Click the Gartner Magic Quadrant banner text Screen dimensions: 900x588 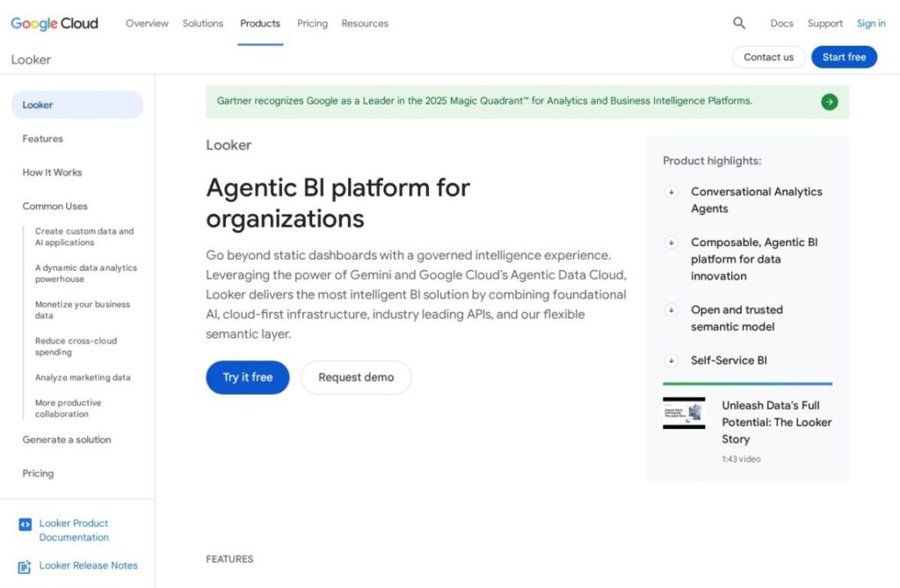tap(484, 101)
